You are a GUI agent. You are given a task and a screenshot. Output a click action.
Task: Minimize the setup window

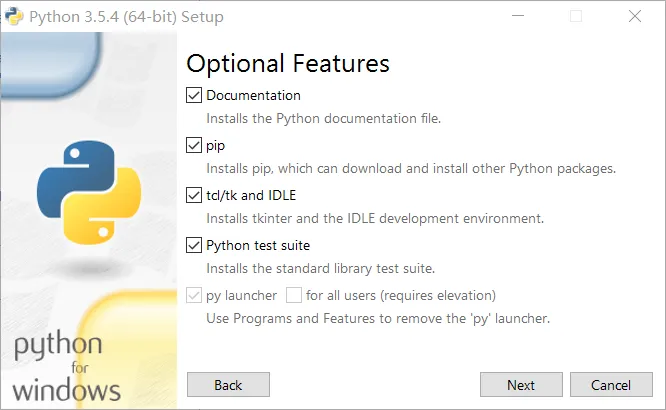click(x=518, y=16)
